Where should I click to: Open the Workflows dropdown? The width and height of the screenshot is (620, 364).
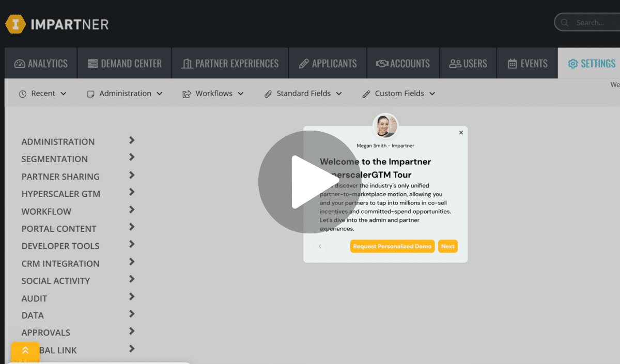coord(213,93)
